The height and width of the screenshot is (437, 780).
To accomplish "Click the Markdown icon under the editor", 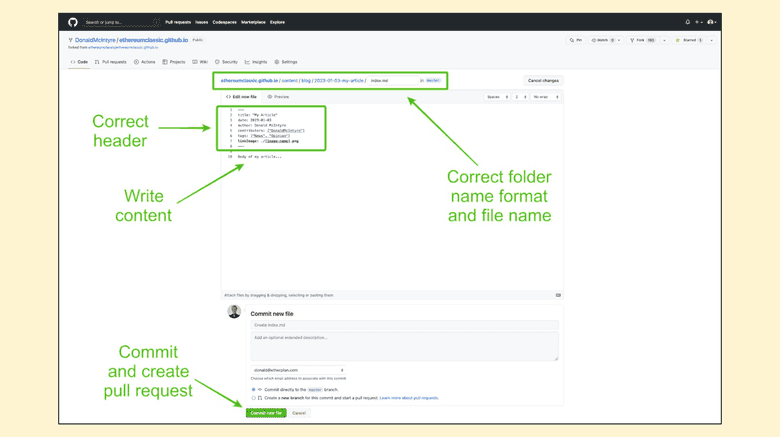I will point(558,295).
